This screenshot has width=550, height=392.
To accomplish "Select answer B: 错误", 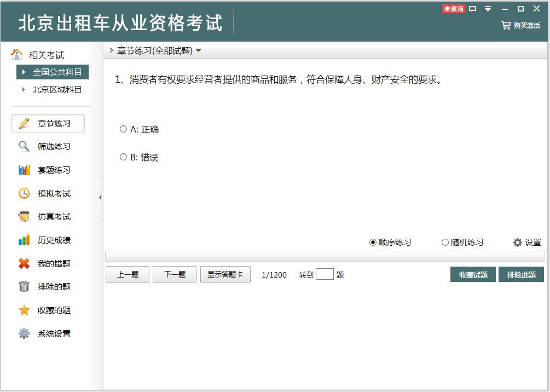I will (x=123, y=157).
